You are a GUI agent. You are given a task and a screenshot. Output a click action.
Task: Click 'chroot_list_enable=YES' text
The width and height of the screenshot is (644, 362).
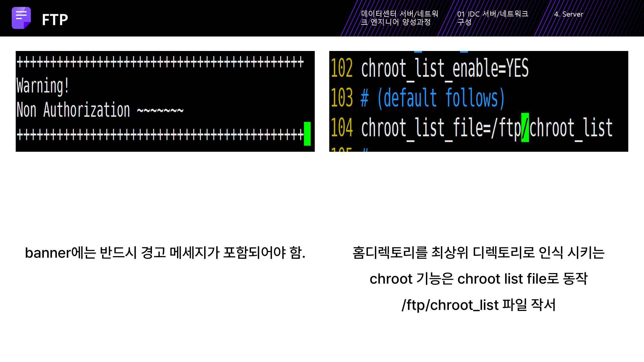[x=445, y=68]
